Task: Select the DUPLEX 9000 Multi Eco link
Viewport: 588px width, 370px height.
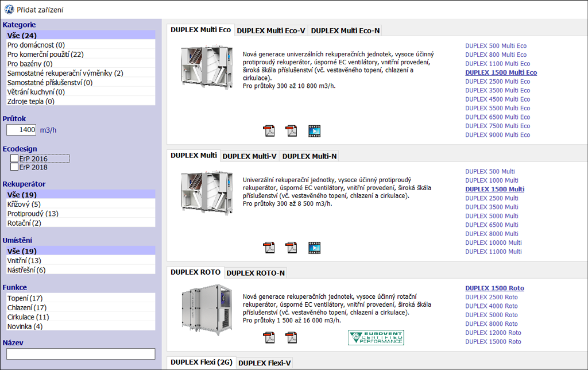Action: point(498,135)
